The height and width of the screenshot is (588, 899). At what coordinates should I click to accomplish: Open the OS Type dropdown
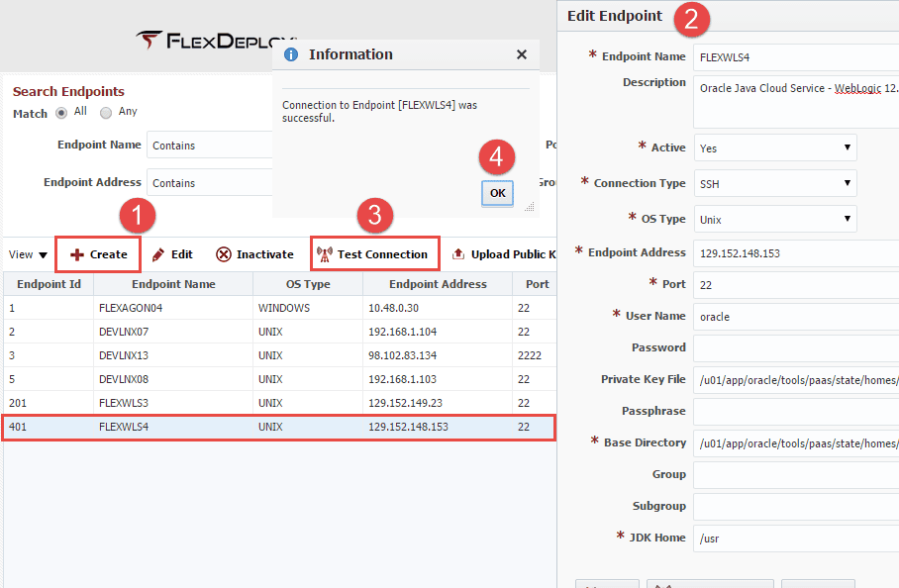pyautogui.click(x=775, y=219)
